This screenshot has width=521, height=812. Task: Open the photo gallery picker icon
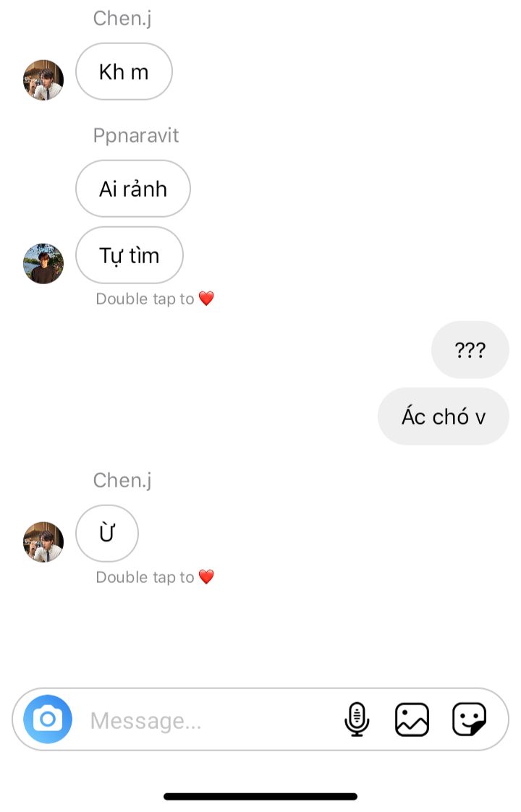coord(412,719)
